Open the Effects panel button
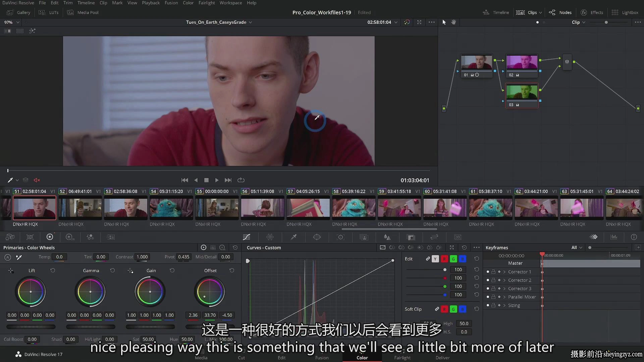Viewport: 644px width, 362px height. (x=592, y=12)
